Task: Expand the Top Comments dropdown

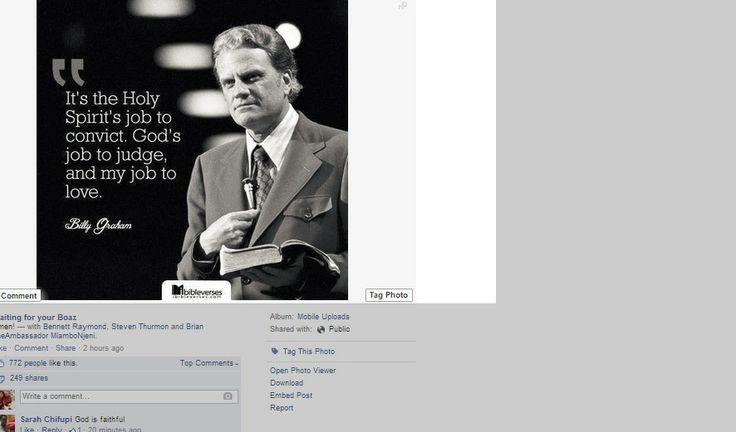Action: click(209, 363)
